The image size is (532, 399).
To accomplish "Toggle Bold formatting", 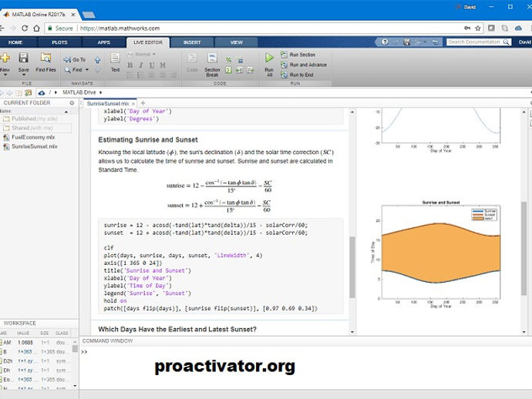I will pyautogui.click(x=130, y=65).
